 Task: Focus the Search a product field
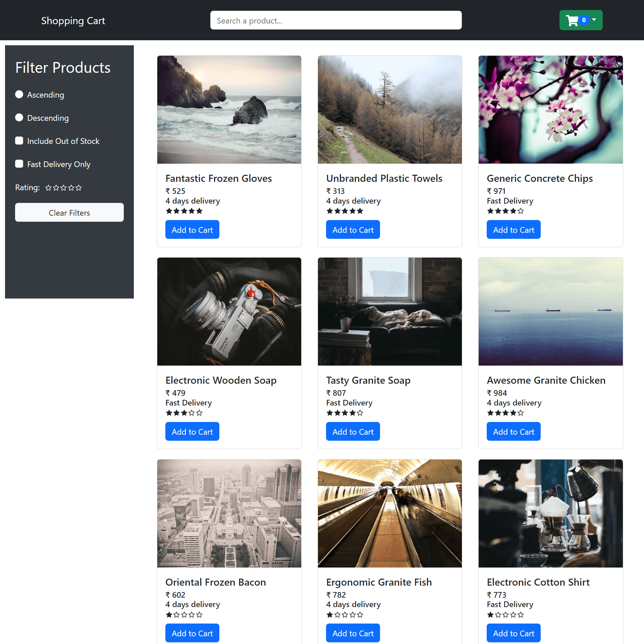[x=336, y=20]
